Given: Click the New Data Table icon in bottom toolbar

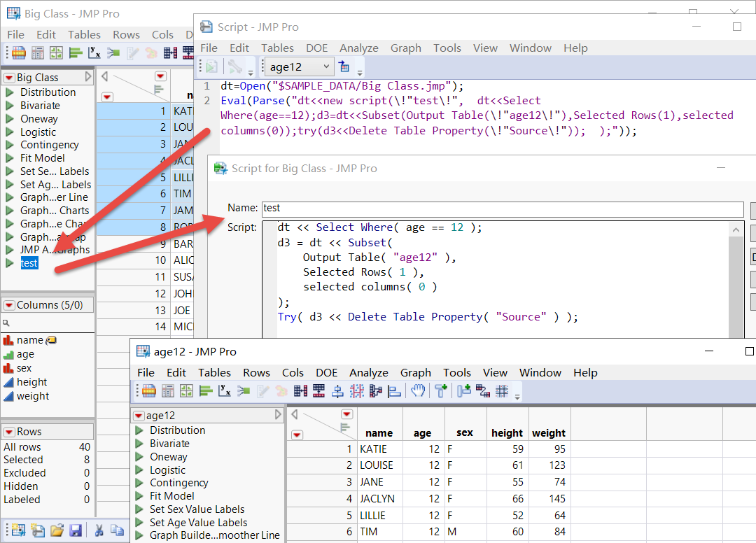Looking at the screenshot, I should click(17, 530).
